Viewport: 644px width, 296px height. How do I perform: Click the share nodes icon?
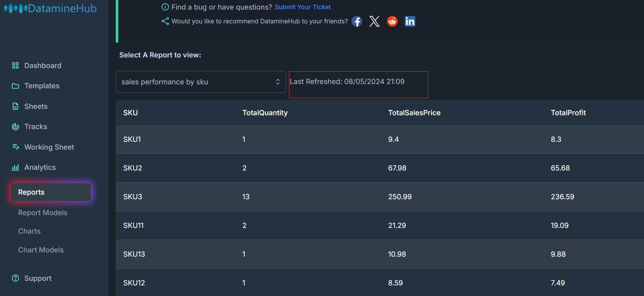pos(165,21)
